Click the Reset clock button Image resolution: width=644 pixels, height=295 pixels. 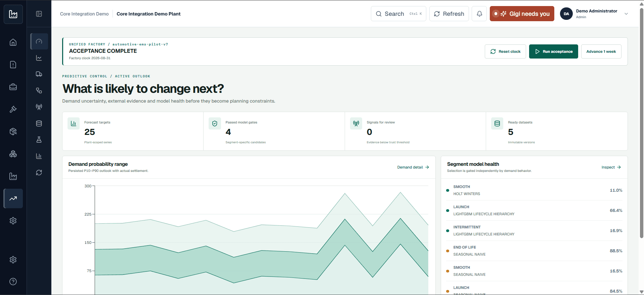coord(505,51)
